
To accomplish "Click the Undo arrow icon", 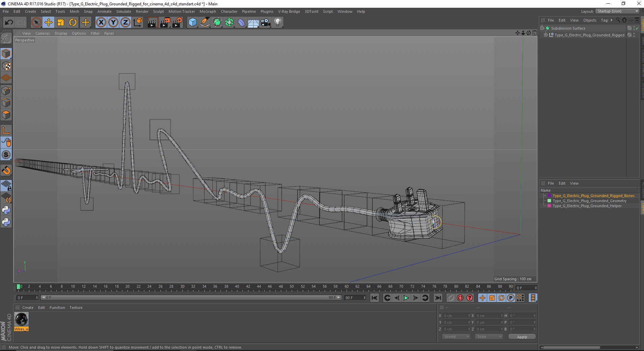I will (9, 23).
